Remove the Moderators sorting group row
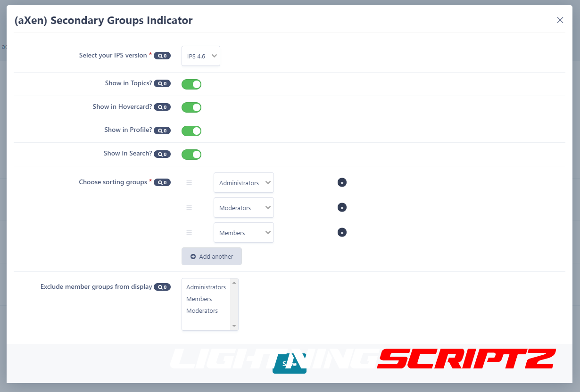 (342, 207)
